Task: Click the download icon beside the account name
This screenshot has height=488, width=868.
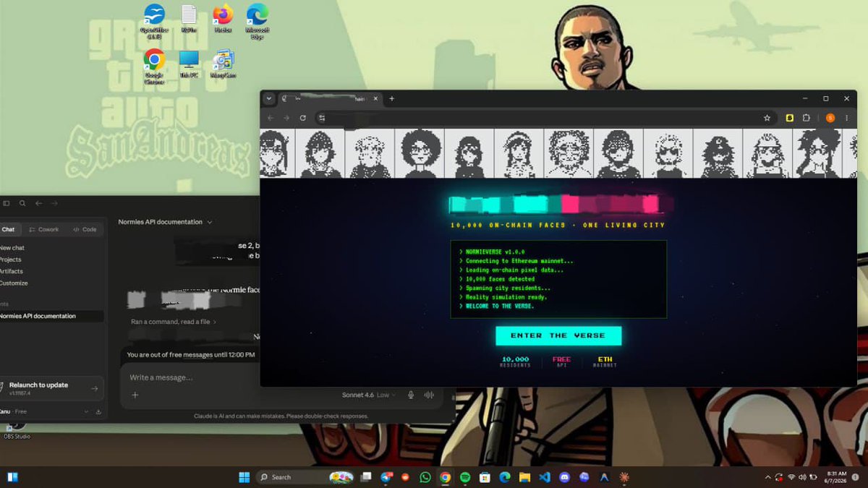Action: coord(98,412)
